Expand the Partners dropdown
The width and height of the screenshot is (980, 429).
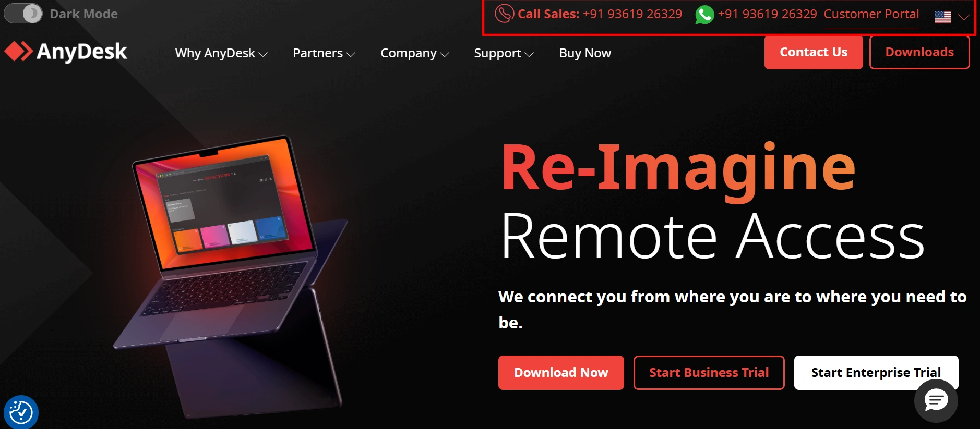[x=324, y=53]
